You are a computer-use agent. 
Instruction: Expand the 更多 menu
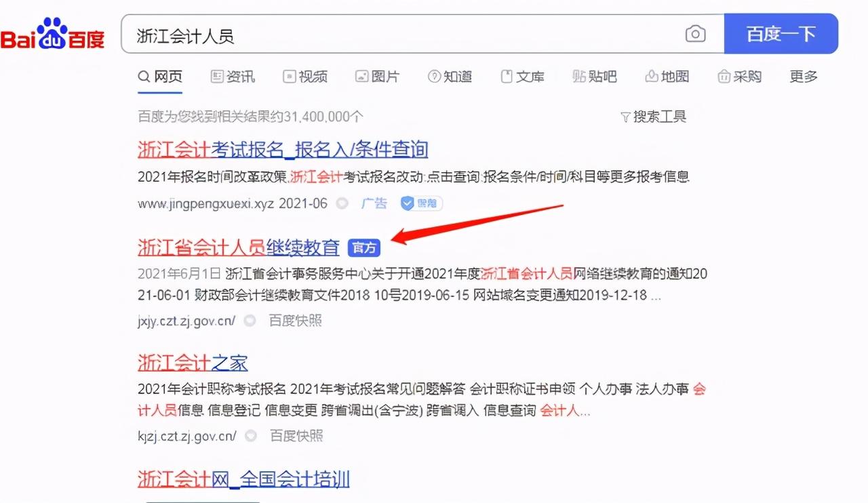[804, 77]
